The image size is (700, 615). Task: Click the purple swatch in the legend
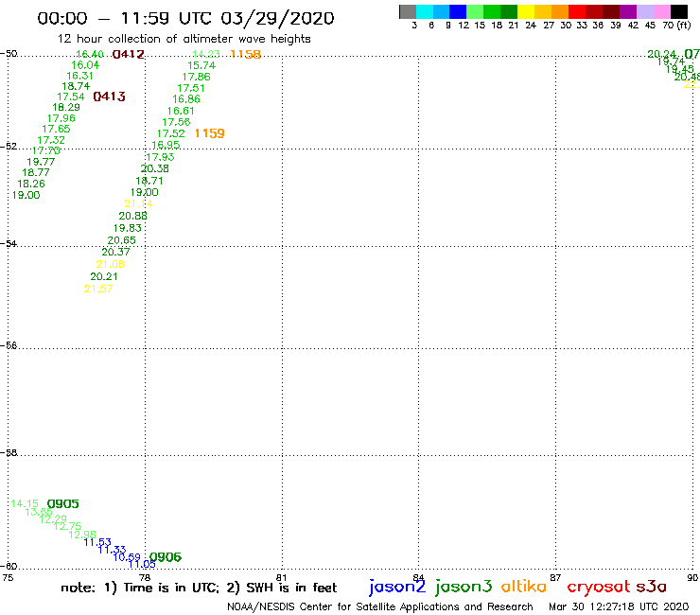(x=628, y=11)
